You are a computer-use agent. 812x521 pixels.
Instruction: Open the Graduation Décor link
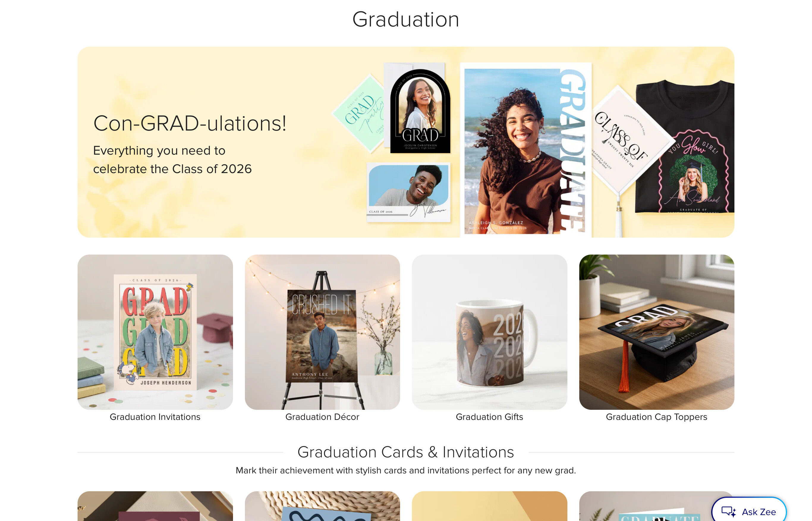(x=322, y=417)
